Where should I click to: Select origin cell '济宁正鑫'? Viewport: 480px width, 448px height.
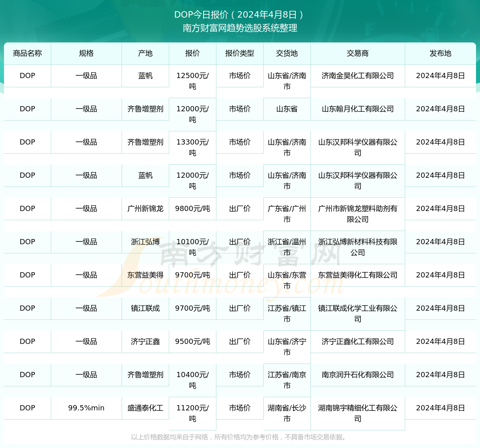146,342
